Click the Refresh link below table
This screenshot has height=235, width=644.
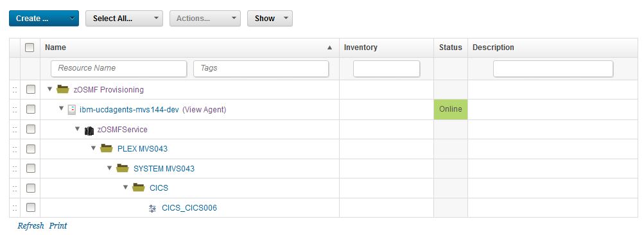[x=30, y=226]
